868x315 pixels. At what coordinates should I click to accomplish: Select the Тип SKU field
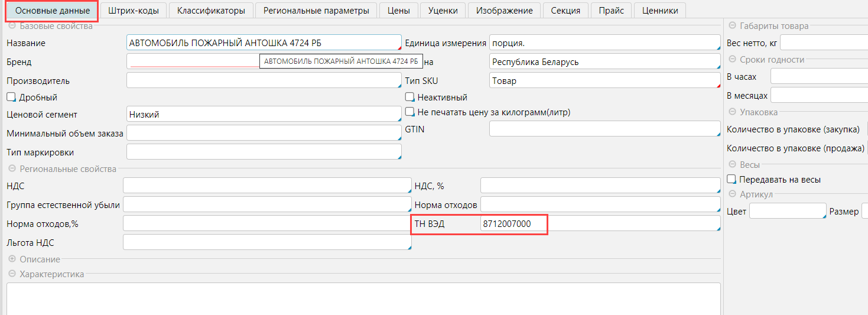coord(604,81)
